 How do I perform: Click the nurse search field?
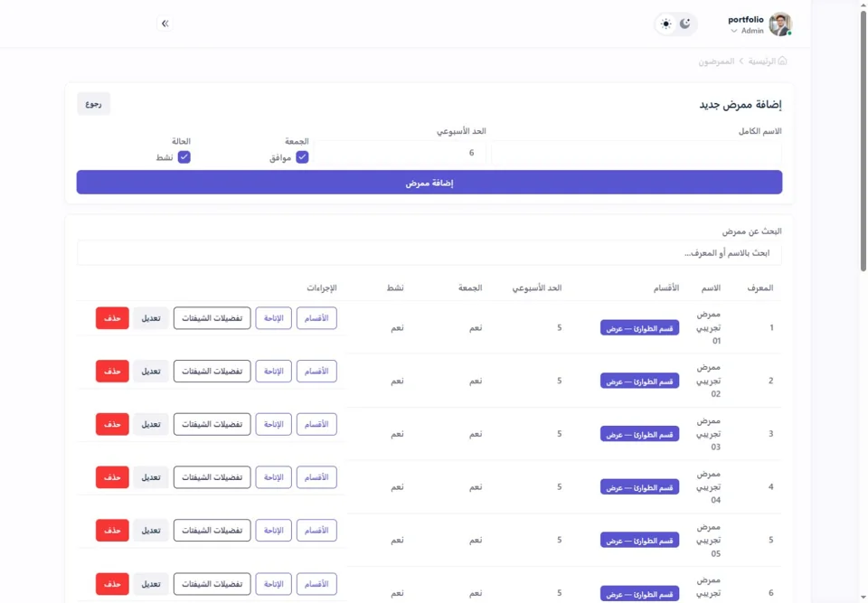pos(429,253)
